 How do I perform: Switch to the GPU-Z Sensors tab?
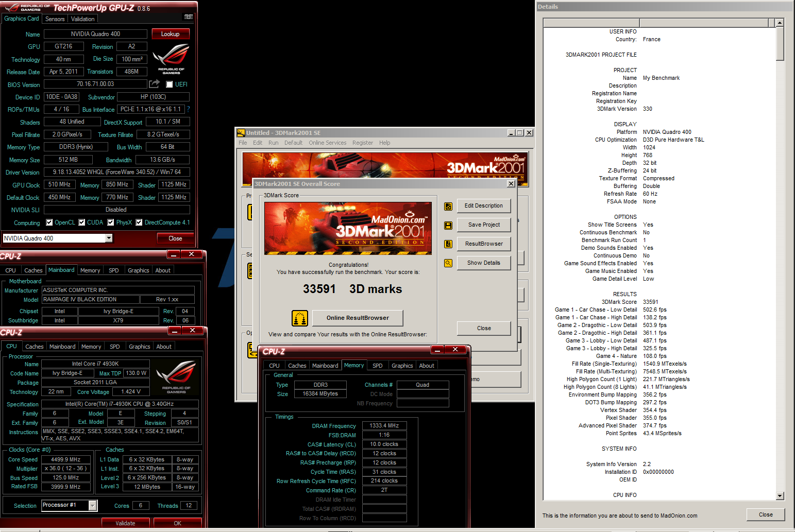tap(55, 19)
